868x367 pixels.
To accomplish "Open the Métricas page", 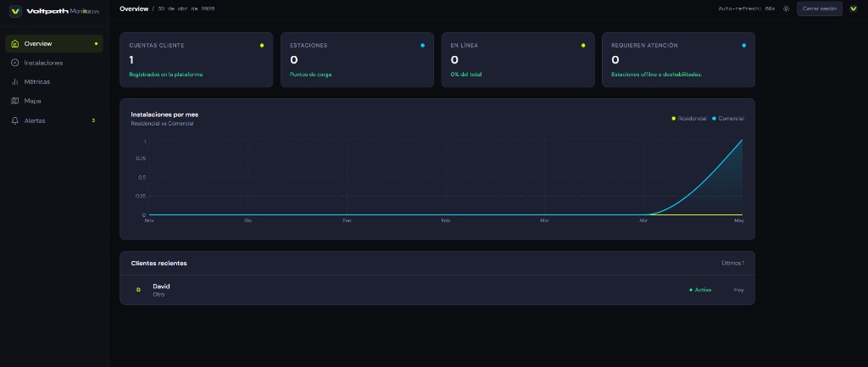I will [x=54, y=82].
